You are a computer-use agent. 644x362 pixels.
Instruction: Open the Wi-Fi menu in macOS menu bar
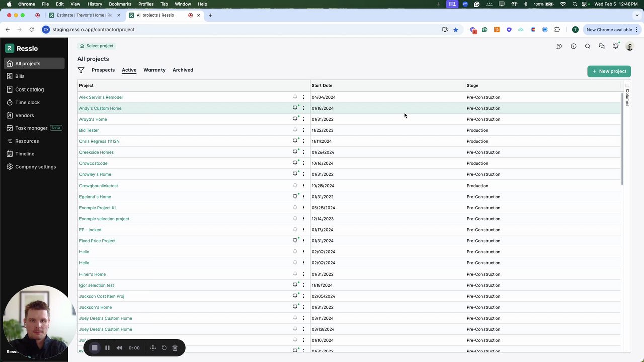pyautogui.click(x=562, y=4)
